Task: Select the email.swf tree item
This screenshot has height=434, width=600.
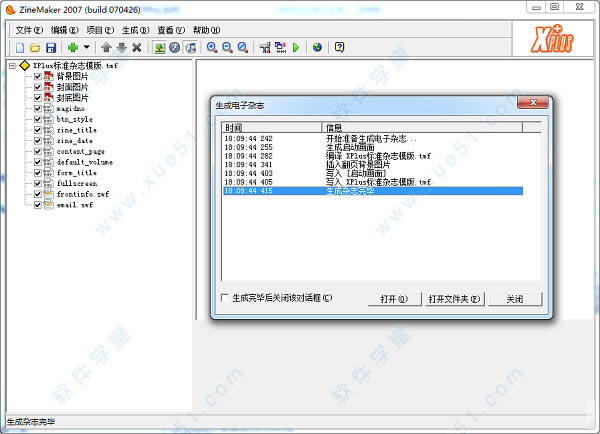Action: tap(75, 205)
